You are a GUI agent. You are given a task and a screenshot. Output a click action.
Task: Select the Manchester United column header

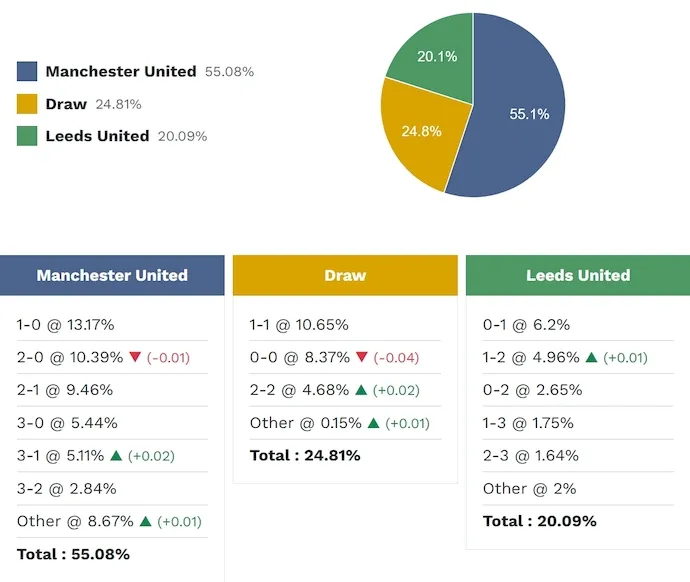click(x=112, y=275)
